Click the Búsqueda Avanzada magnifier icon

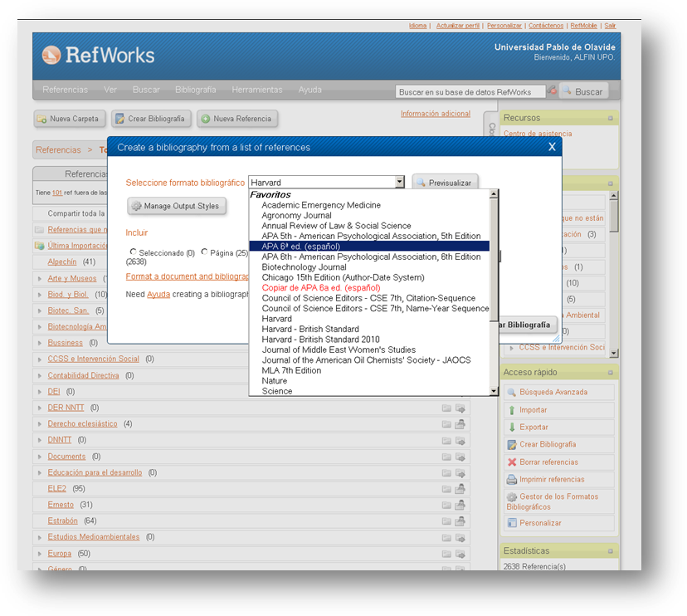click(x=511, y=392)
